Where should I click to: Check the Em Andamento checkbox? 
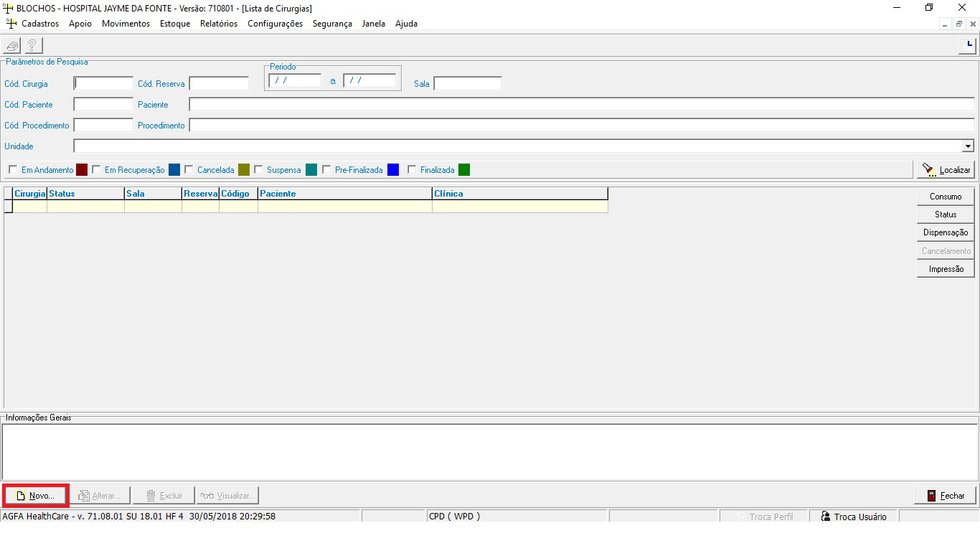coord(13,170)
